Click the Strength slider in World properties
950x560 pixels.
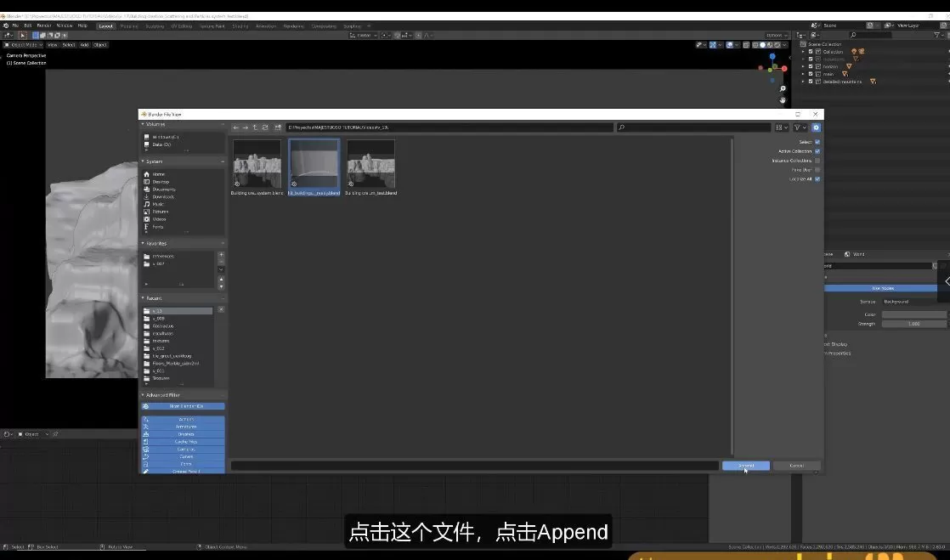[915, 323]
